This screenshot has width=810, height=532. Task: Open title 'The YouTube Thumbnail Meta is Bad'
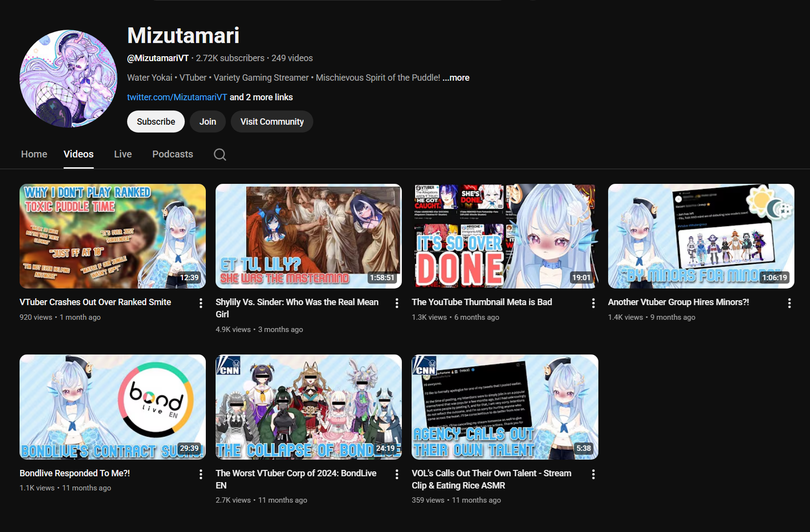pyautogui.click(x=482, y=302)
